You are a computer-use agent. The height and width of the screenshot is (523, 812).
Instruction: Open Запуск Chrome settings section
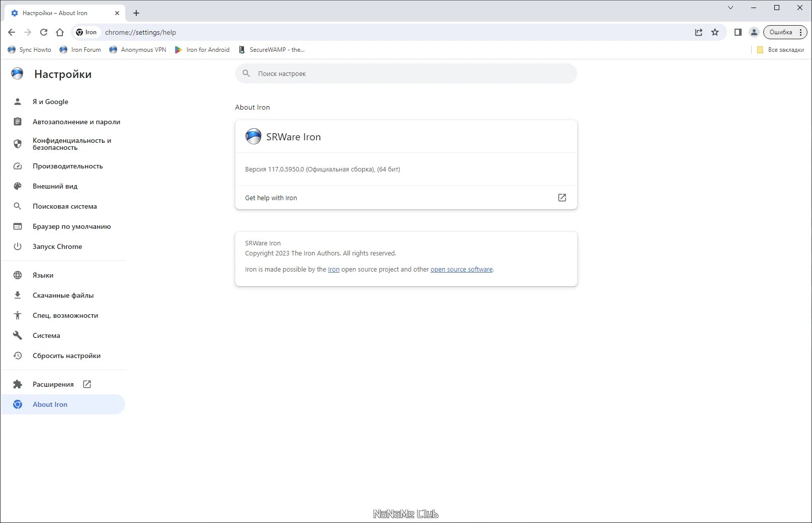coord(63,246)
